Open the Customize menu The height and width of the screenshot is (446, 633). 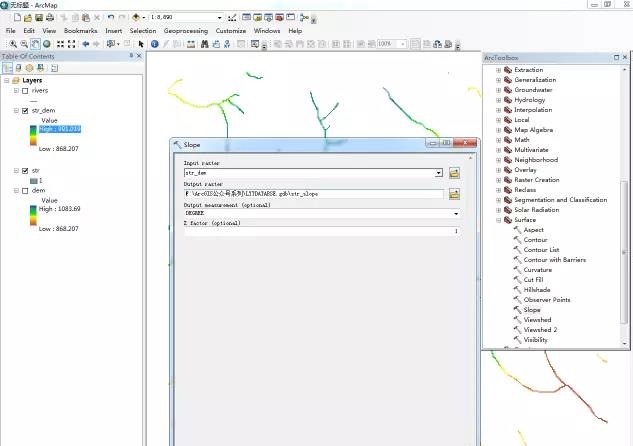pyautogui.click(x=231, y=31)
